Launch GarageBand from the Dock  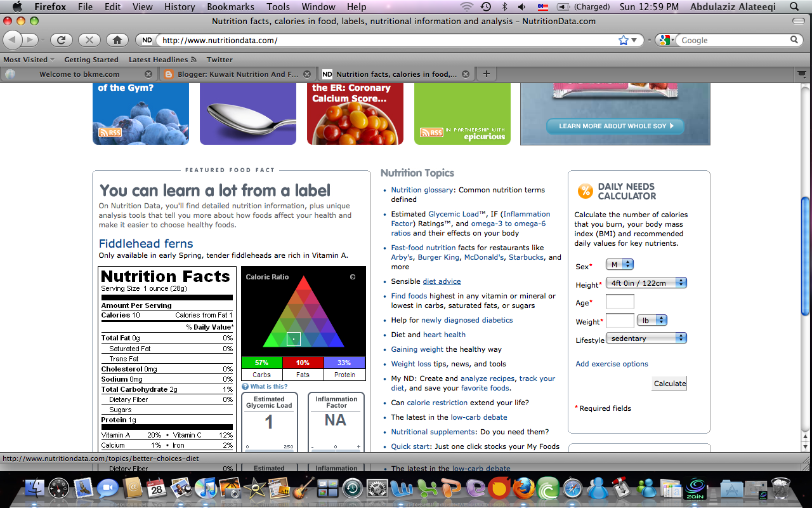click(x=304, y=488)
